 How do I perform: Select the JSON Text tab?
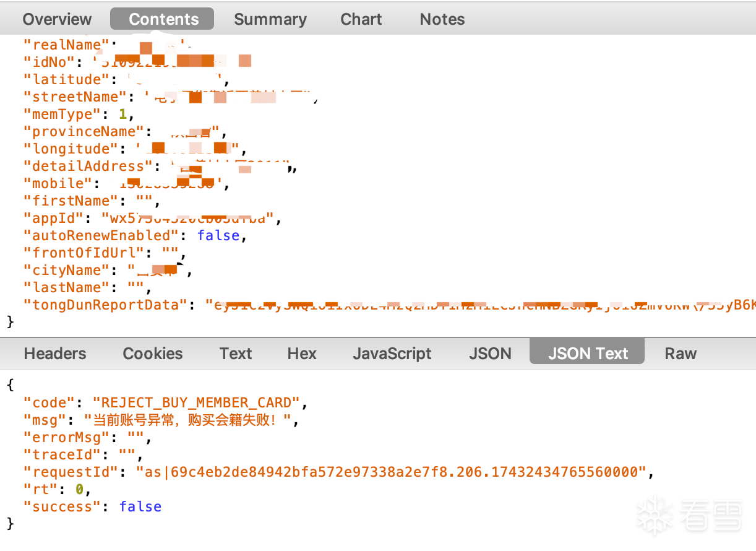click(587, 354)
